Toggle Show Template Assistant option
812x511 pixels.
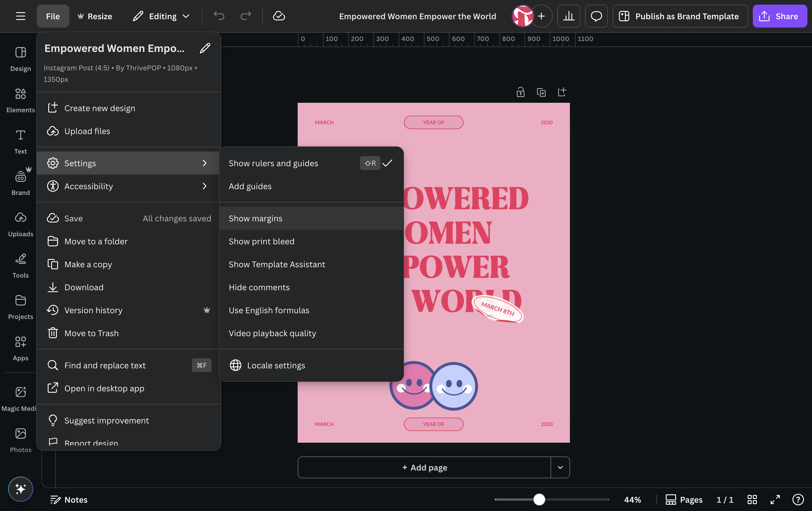click(311, 264)
